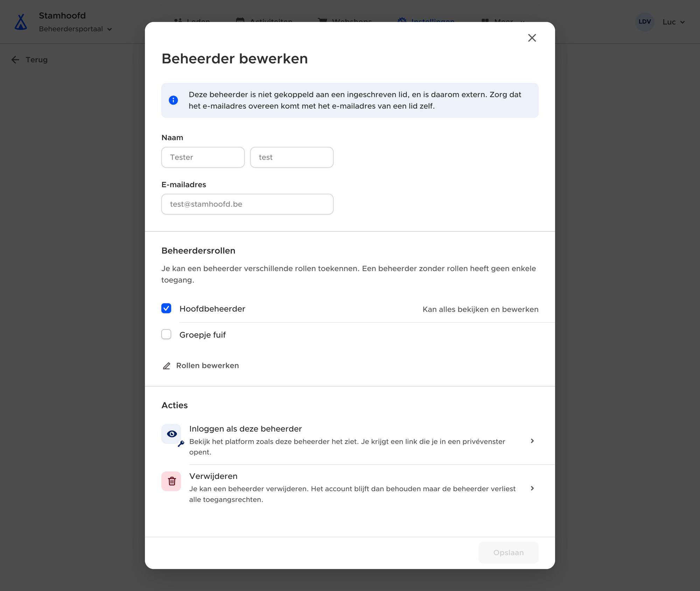Image resolution: width=700 pixels, height=591 pixels.
Task: Click the back arrow next to Terug
Action: [15, 60]
